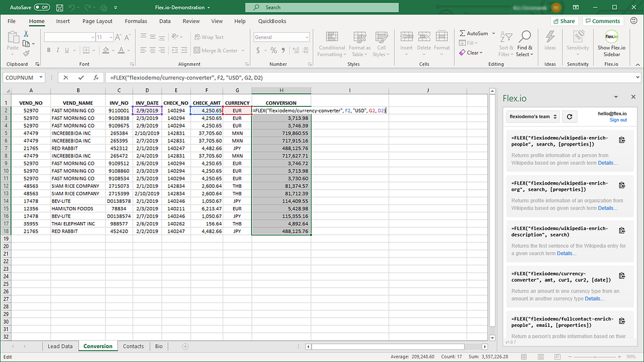Open the font size dropdown

[x=111, y=37]
